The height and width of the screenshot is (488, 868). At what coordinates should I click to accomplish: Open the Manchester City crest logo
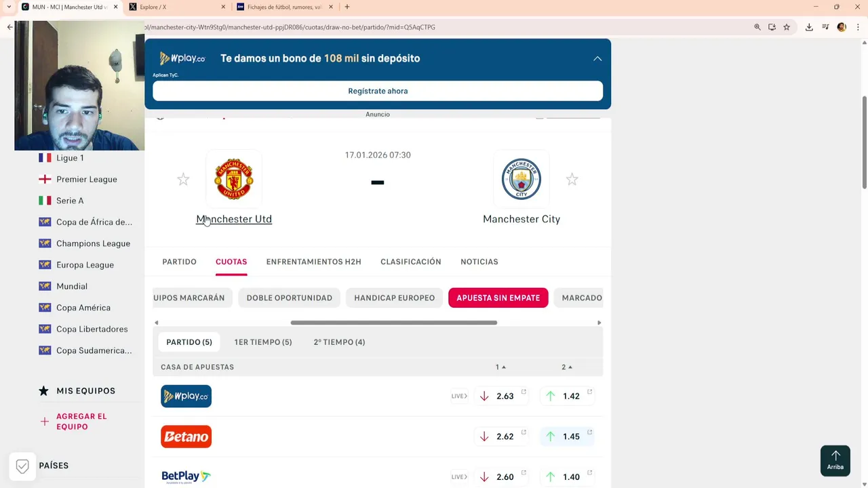(x=521, y=179)
